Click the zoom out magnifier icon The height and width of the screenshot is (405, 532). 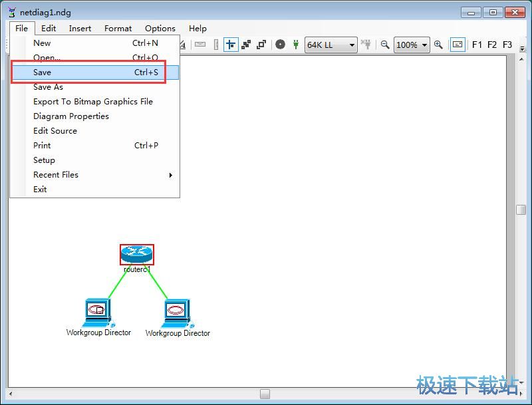point(385,45)
